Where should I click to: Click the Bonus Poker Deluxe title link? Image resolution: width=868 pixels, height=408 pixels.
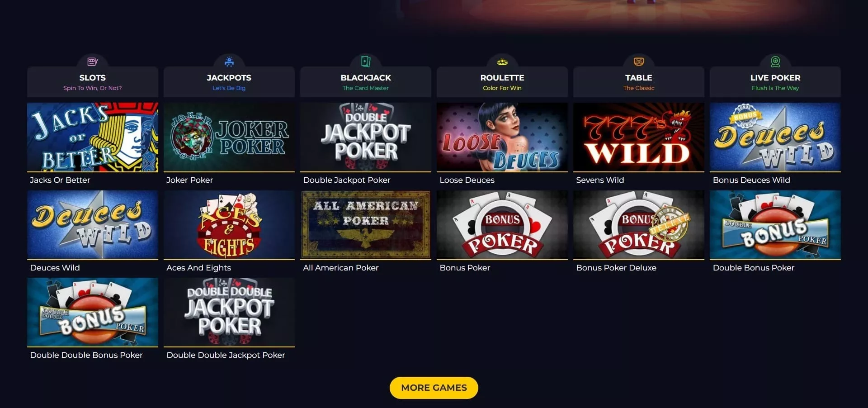(616, 268)
